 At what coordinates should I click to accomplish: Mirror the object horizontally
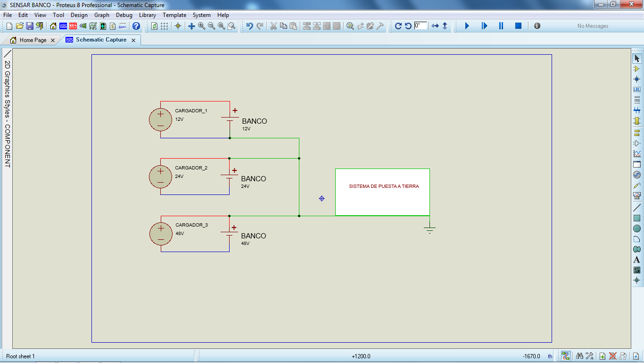pyautogui.click(x=435, y=26)
